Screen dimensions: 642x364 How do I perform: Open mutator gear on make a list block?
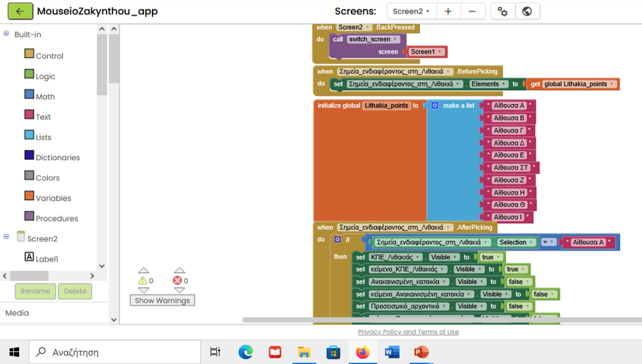(435, 105)
